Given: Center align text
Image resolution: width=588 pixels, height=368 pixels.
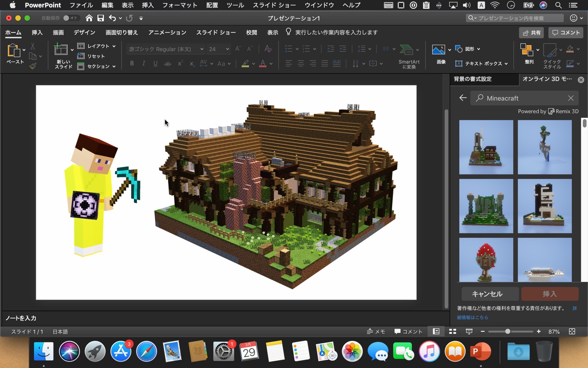Looking at the screenshot, I should 301,64.
